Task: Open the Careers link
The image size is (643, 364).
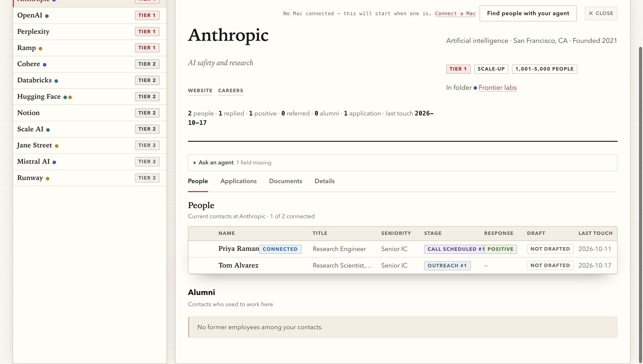Action: click(x=230, y=91)
